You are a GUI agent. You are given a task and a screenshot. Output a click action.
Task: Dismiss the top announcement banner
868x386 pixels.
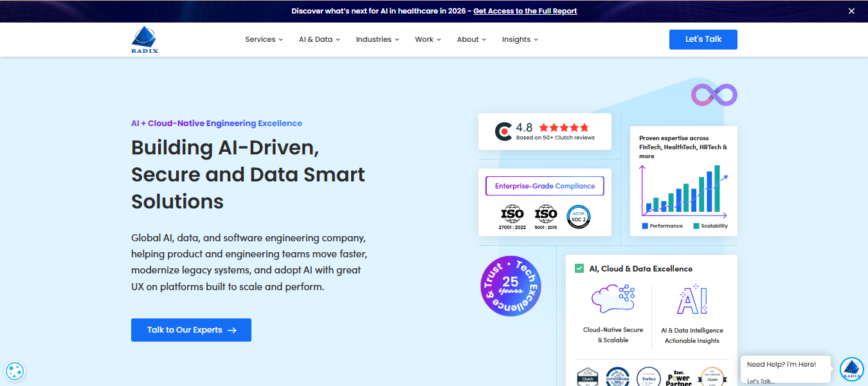coord(851,11)
